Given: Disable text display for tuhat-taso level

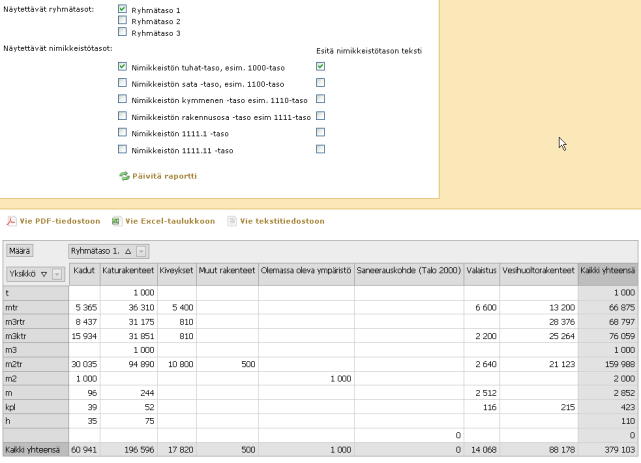Looking at the screenshot, I should 320,67.
